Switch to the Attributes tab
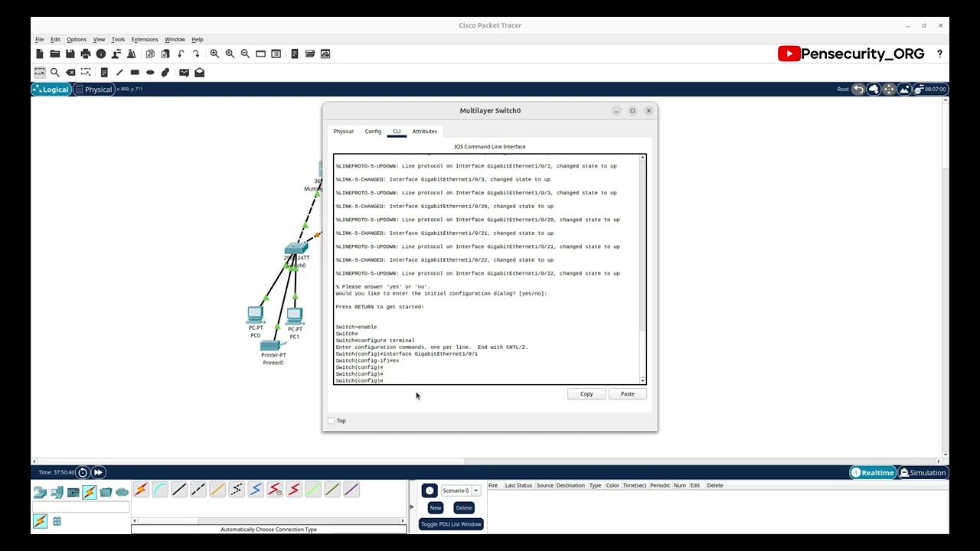The height and width of the screenshot is (551, 980). [424, 132]
